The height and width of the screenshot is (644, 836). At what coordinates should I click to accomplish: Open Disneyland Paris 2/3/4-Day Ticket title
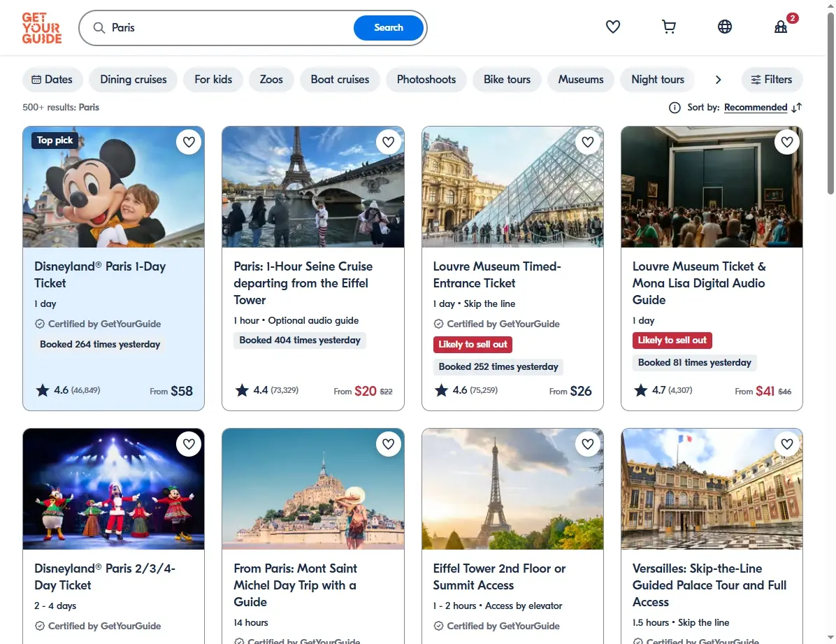tap(105, 577)
